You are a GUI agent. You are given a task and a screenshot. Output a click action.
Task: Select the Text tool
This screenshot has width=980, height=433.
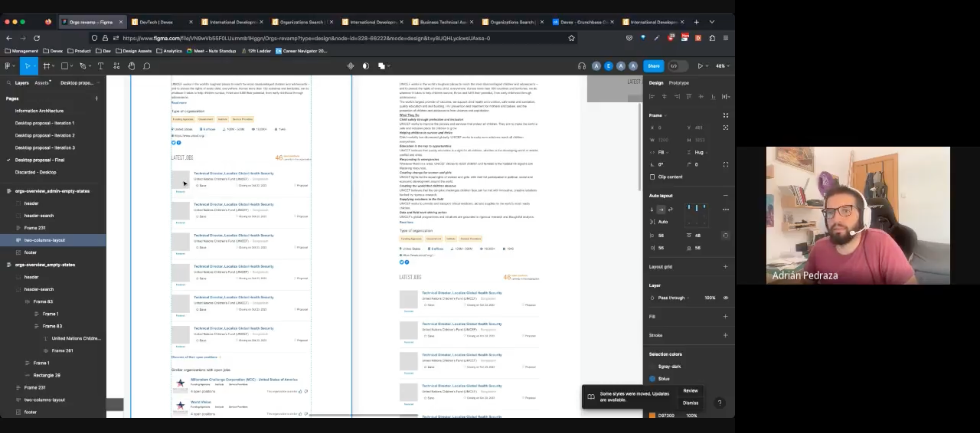coord(101,66)
